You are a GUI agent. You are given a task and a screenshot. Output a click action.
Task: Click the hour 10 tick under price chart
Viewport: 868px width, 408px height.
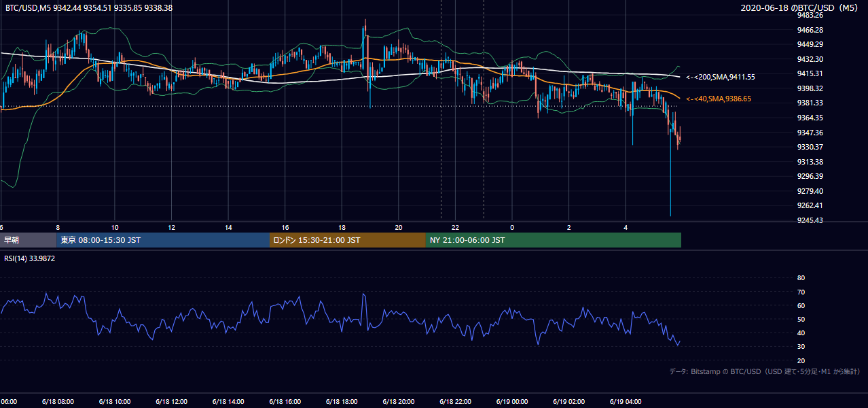point(115,227)
